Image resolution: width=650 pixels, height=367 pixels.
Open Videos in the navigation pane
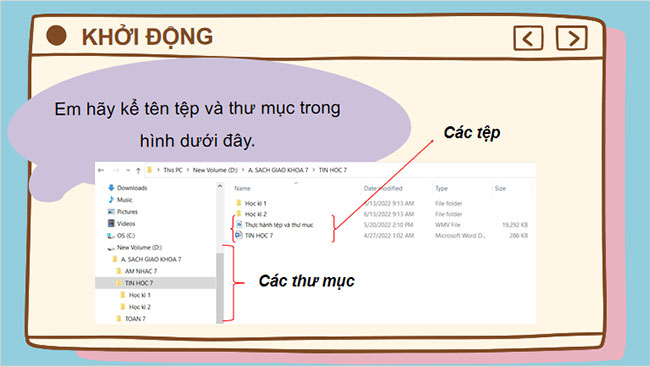pos(126,224)
